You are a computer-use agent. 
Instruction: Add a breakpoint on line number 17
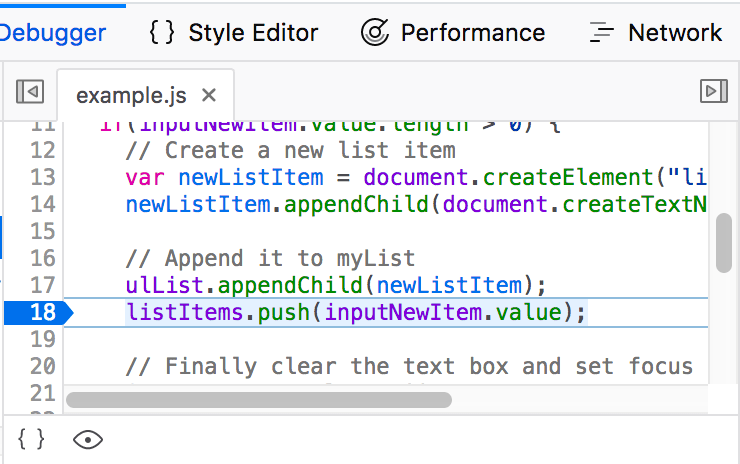[x=43, y=285]
